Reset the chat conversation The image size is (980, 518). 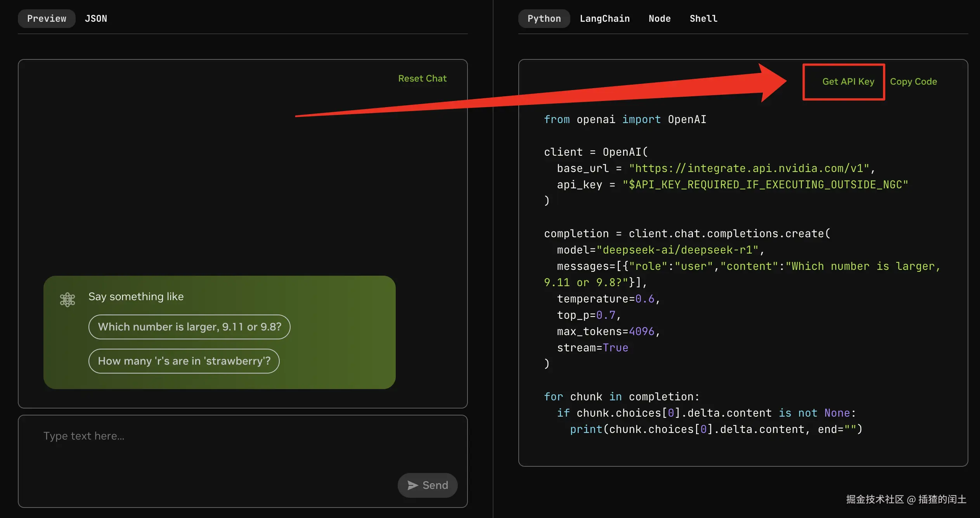pos(422,78)
